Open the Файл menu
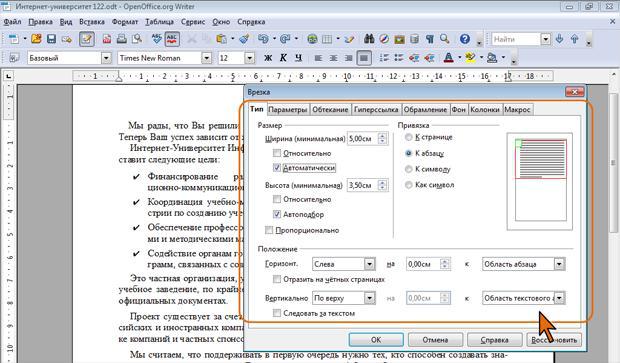Image resolution: width=620 pixels, height=363 pixels. coord(13,22)
